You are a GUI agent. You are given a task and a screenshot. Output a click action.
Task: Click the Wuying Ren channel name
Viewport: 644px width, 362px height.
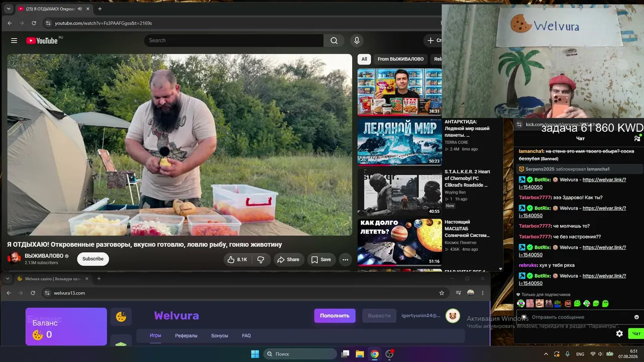(455, 192)
